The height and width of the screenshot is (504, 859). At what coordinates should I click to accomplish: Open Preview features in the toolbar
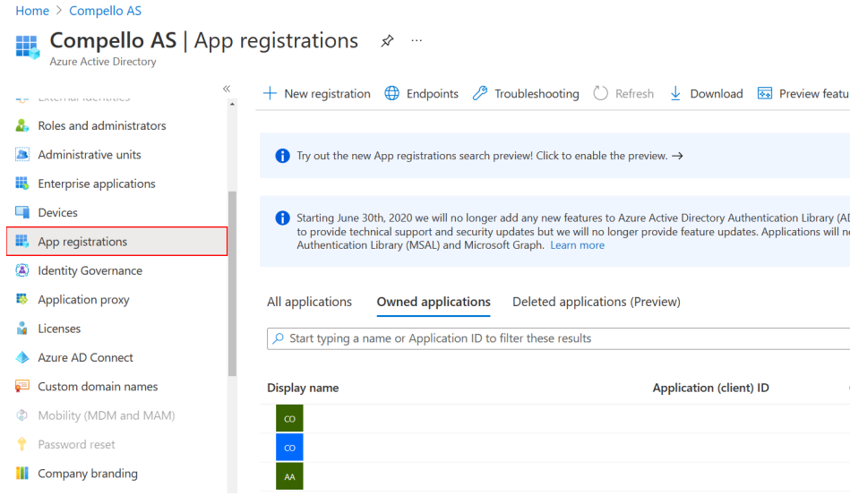(803, 94)
